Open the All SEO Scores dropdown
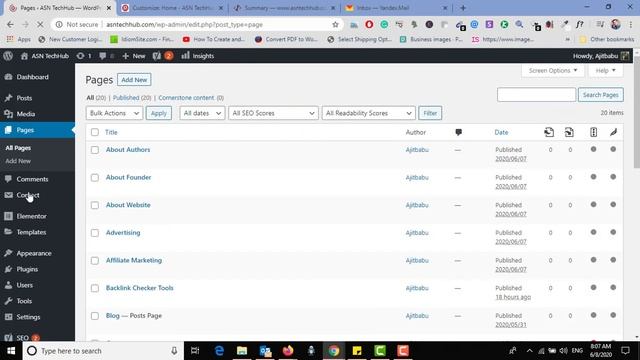The height and width of the screenshot is (360, 640). pyautogui.click(x=273, y=113)
